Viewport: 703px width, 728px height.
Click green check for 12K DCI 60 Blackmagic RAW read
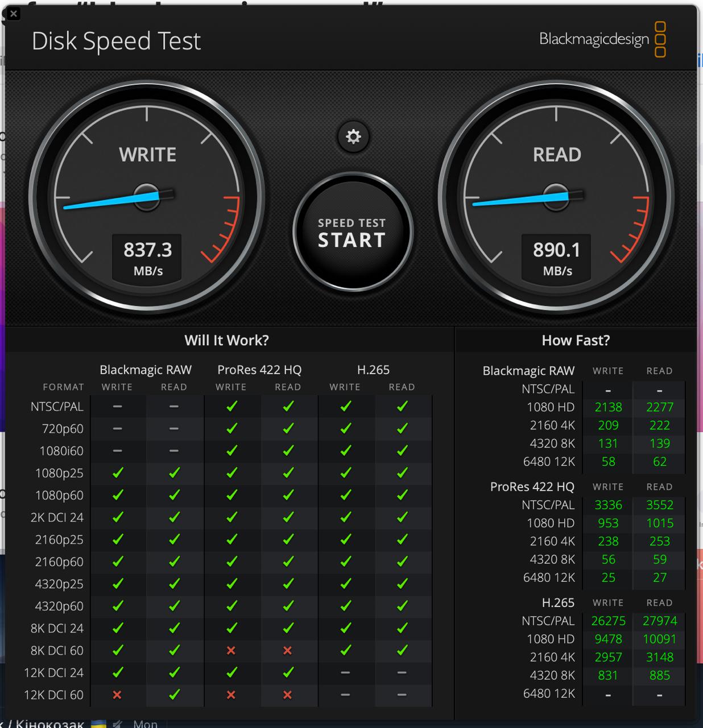point(174,694)
